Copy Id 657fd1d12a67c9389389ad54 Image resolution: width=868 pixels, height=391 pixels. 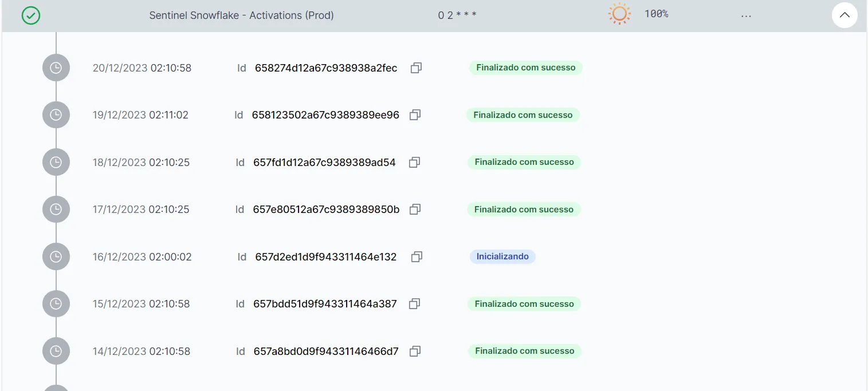[415, 162]
